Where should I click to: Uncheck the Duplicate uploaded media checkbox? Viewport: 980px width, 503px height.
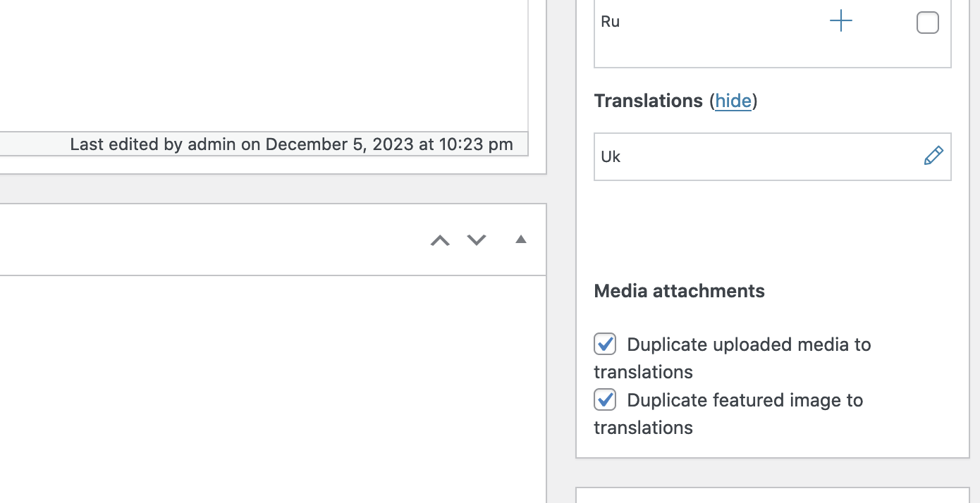(605, 344)
